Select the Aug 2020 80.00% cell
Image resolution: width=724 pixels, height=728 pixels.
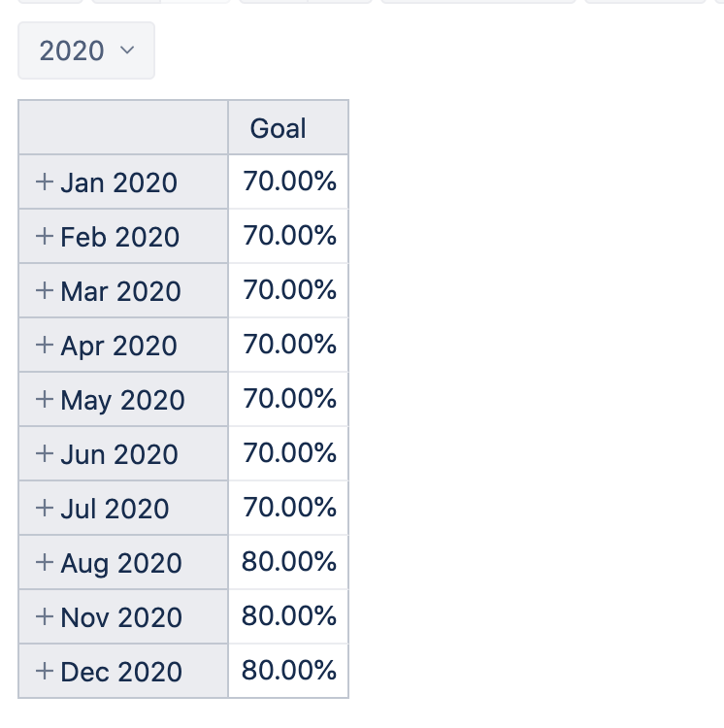(x=288, y=562)
